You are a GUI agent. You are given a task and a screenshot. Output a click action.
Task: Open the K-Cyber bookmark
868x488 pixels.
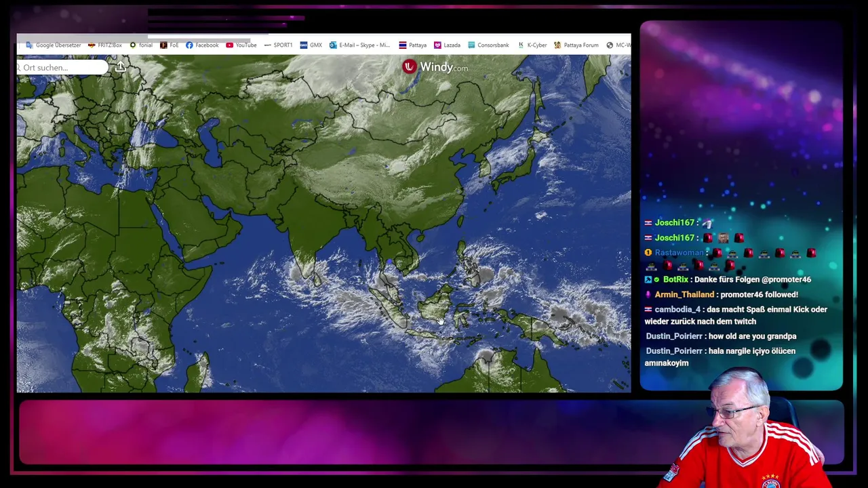click(x=532, y=45)
